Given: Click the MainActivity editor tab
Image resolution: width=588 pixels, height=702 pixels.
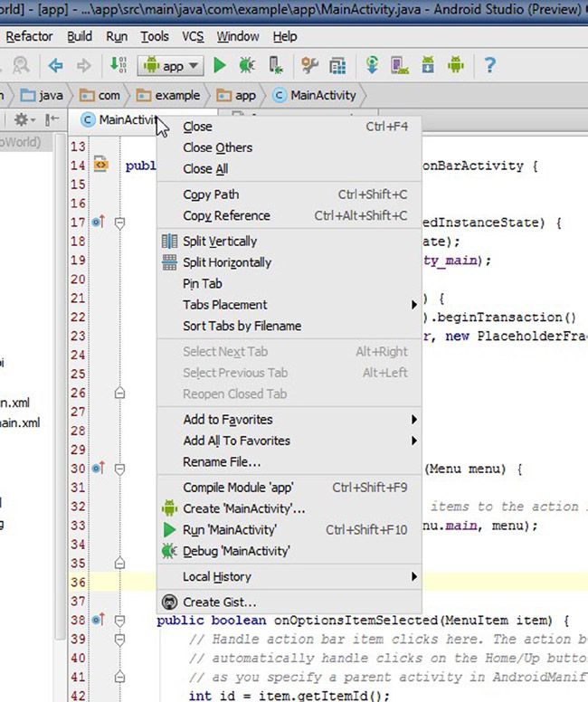Looking at the screenshot, I should point(119,120).
